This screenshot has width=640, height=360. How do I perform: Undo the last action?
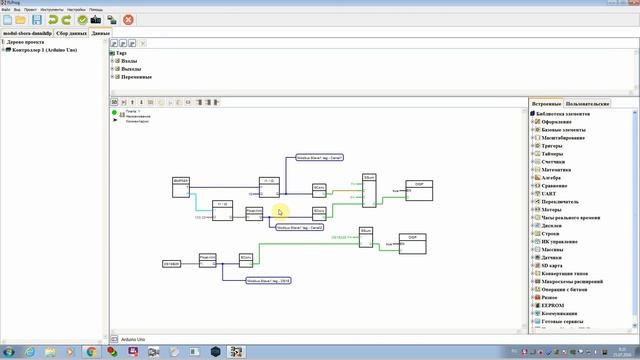pyautogui.click(x=53, y=20)
